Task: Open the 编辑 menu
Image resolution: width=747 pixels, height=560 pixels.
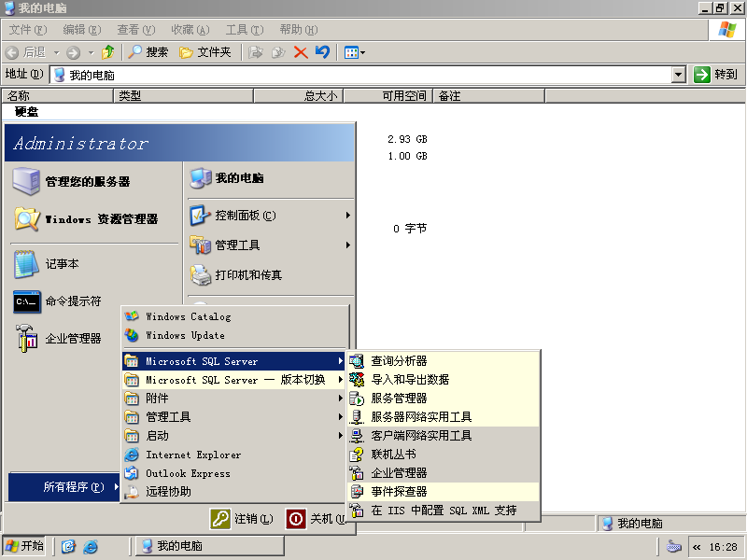Action: point(82,30)
